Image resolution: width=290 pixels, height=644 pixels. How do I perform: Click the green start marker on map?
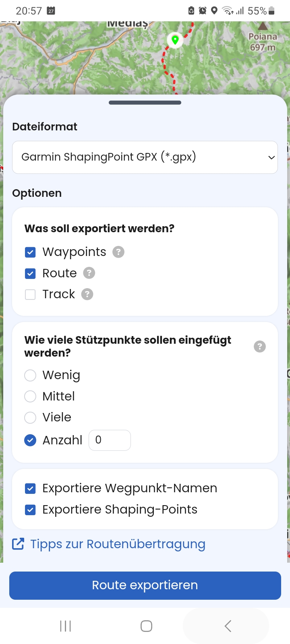pos(175,40)
